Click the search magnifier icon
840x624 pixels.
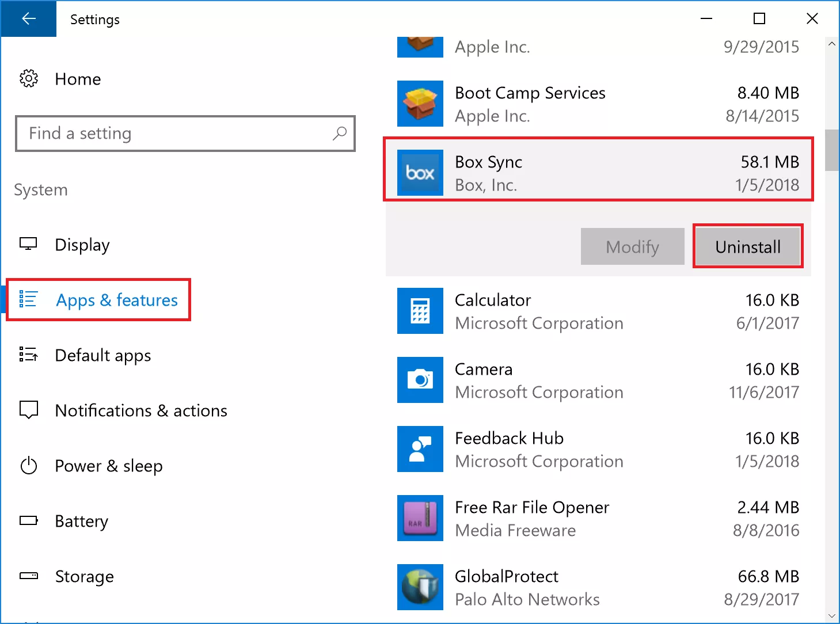tap(340, 134)
